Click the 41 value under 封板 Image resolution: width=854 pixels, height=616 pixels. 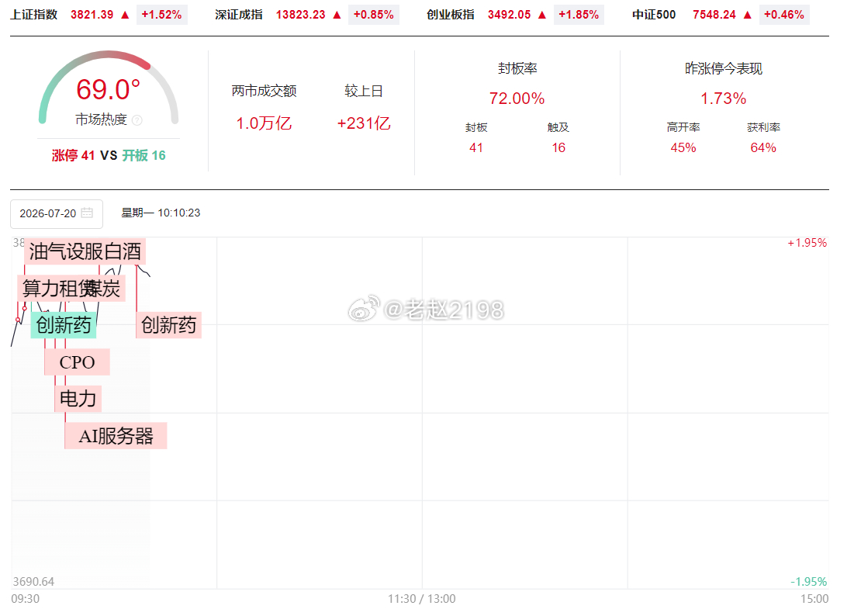476,147
